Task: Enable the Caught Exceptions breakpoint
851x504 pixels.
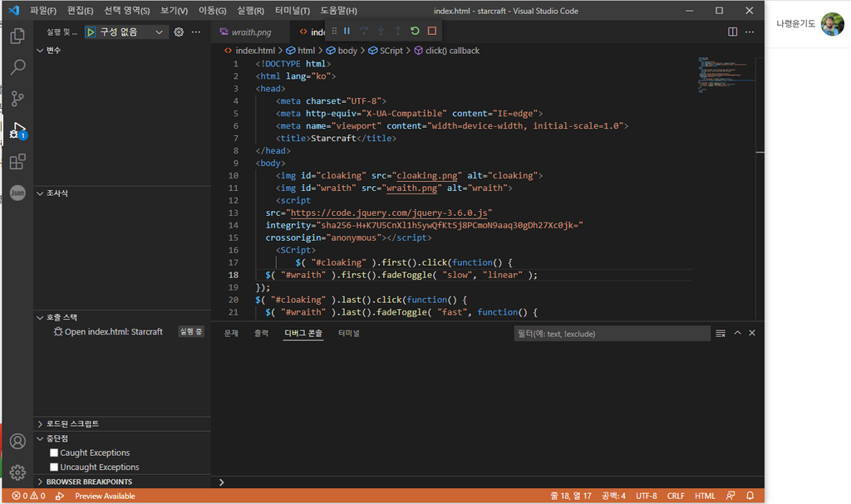Action: pyautogui.click(x=54, y=453)
